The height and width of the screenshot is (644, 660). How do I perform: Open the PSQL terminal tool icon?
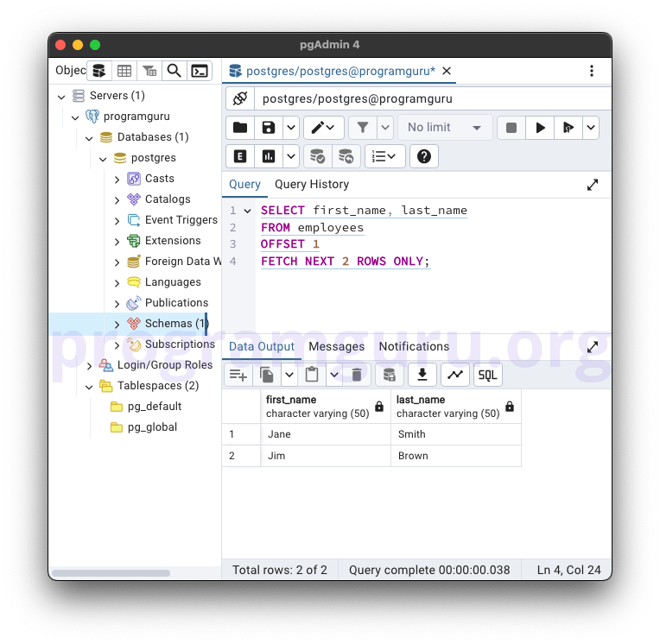199,71
